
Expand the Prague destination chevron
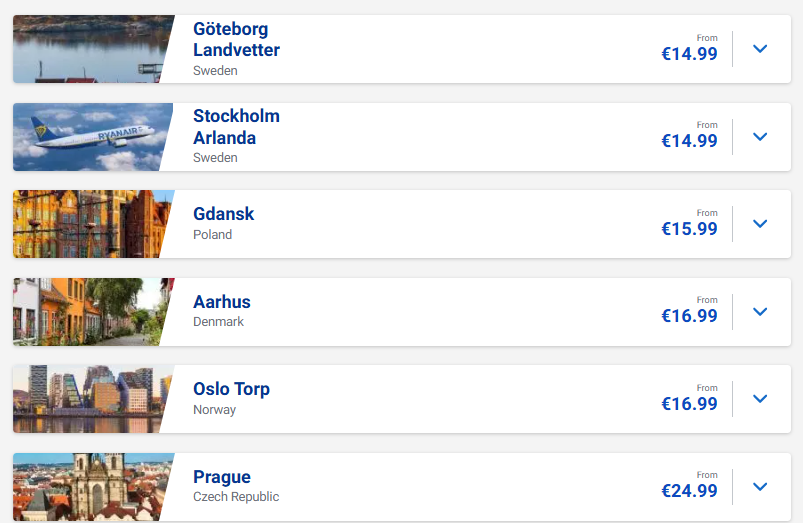coord(760,487)
